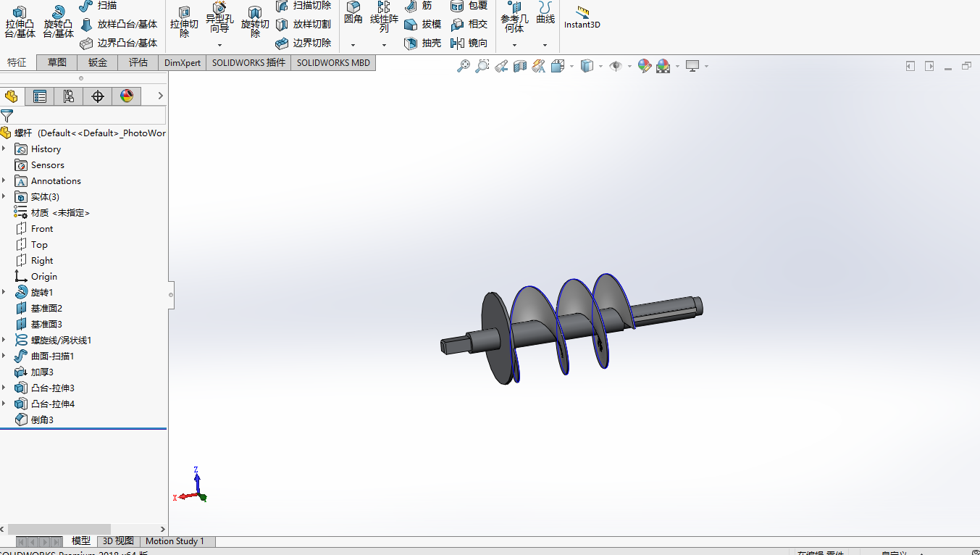Select the Extruded Cut (拉伸切除) tool
The image size is (980, 555).
point(184,22)
